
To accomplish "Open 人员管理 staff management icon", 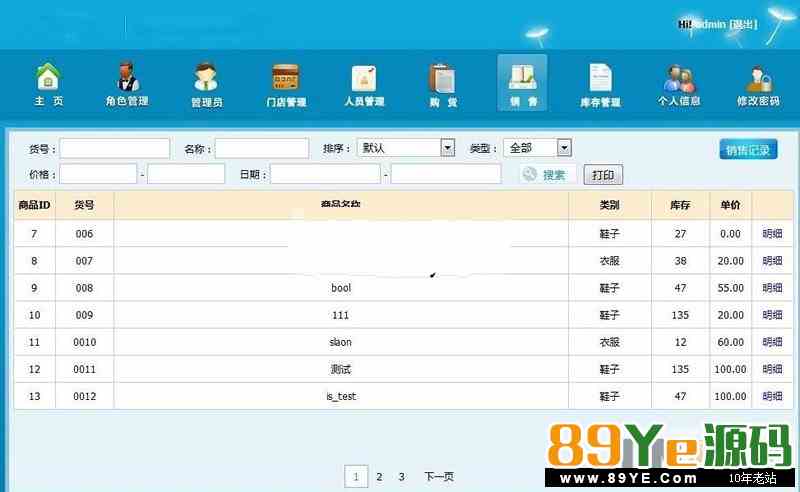I will pyautogui.click(x=364, y=84).
